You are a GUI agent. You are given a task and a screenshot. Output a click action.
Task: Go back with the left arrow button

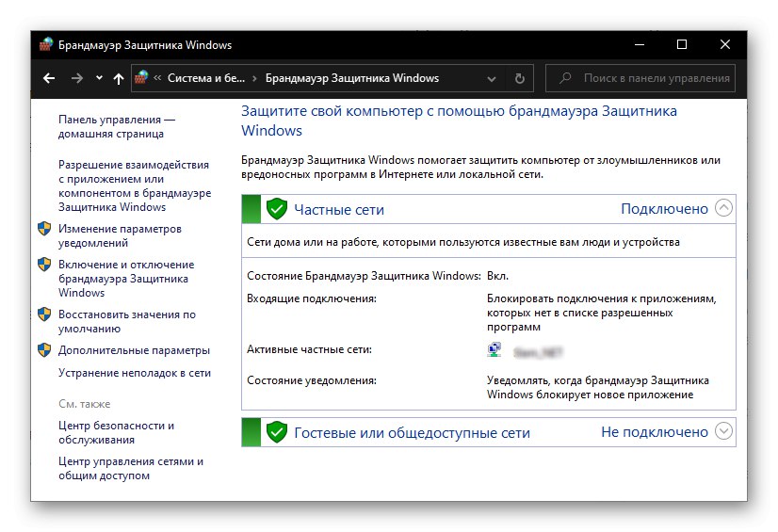(x=49, y=78)
